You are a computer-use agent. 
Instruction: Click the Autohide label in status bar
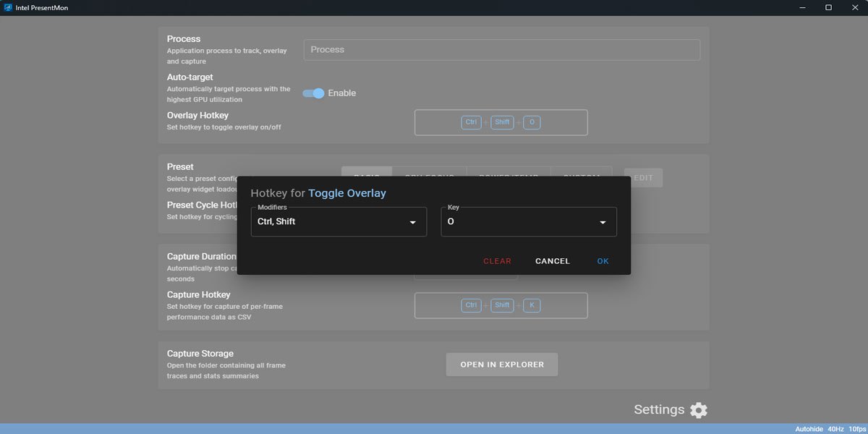809,429
